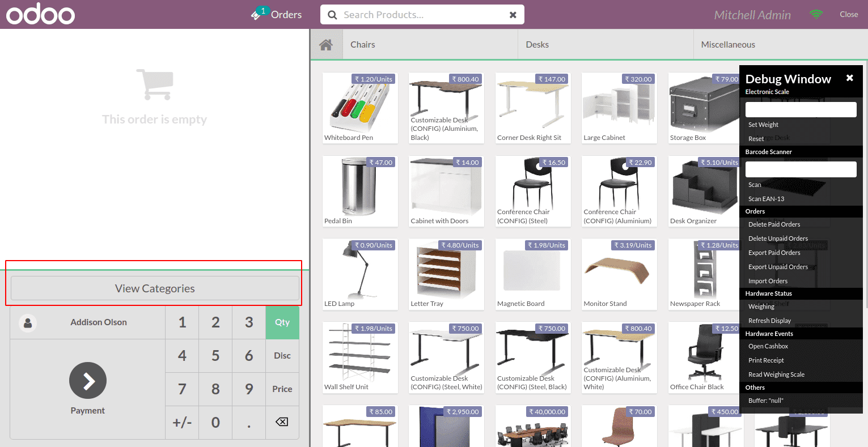The image size is (868, 447).
Task: Add Corner Desk Right Sit product
Action: click(x=533, y=108)
